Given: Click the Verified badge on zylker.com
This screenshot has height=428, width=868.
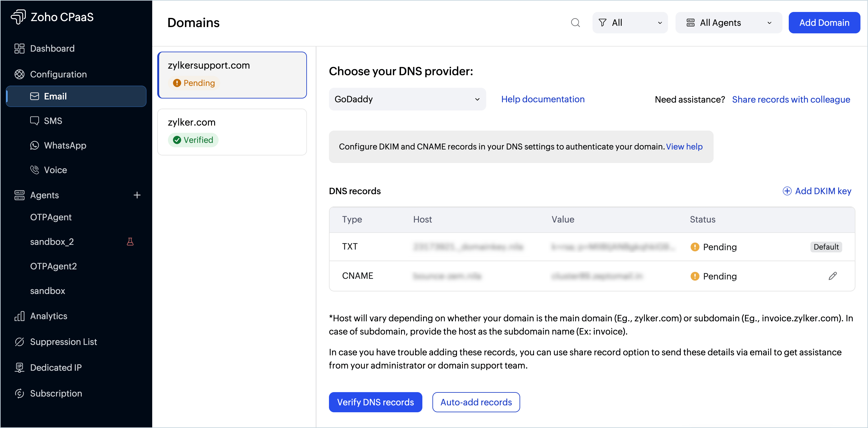Looking at the screenshot, I should pyautogui.click(x=193, y=140).
